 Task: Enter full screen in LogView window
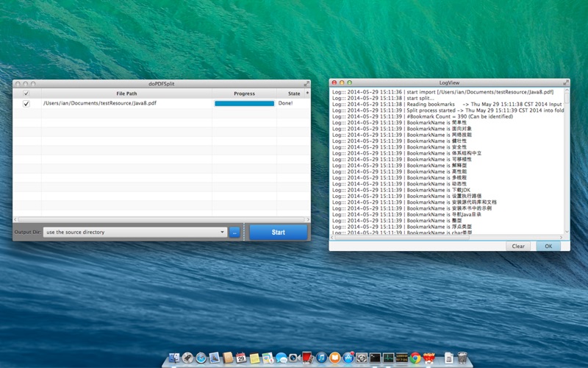tap(566, 82)
